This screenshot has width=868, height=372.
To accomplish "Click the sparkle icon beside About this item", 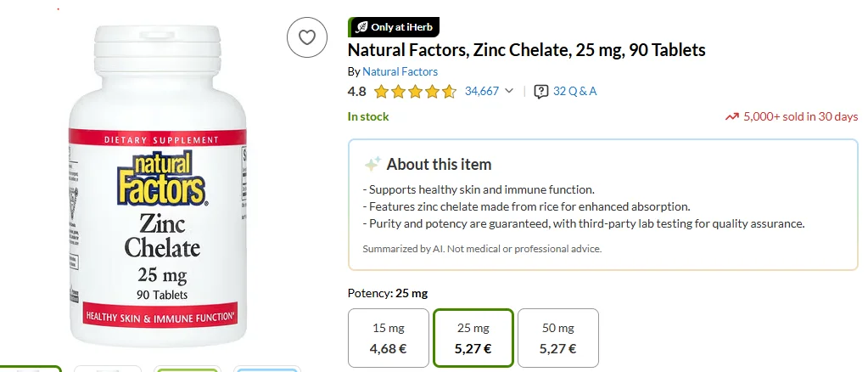I will coord(372,165).
